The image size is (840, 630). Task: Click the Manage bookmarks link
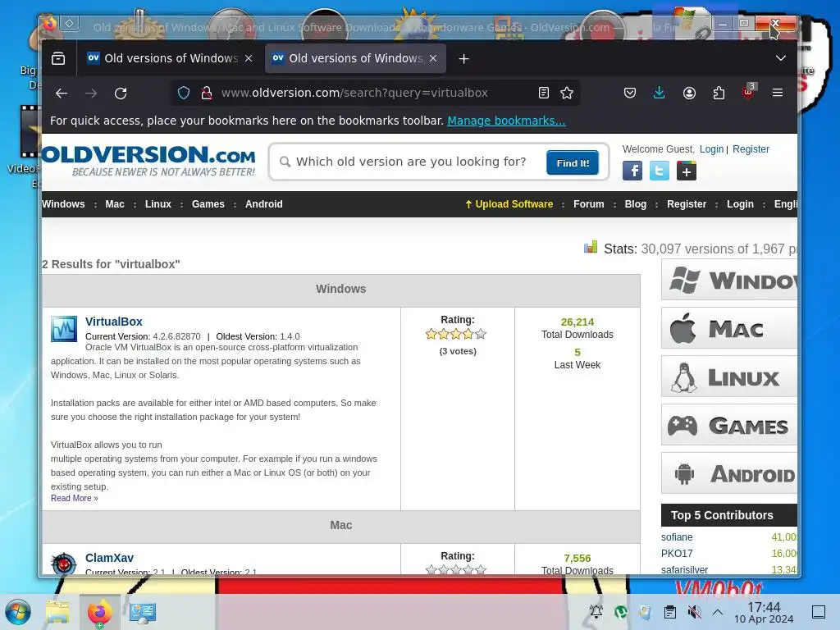(506, 121)
